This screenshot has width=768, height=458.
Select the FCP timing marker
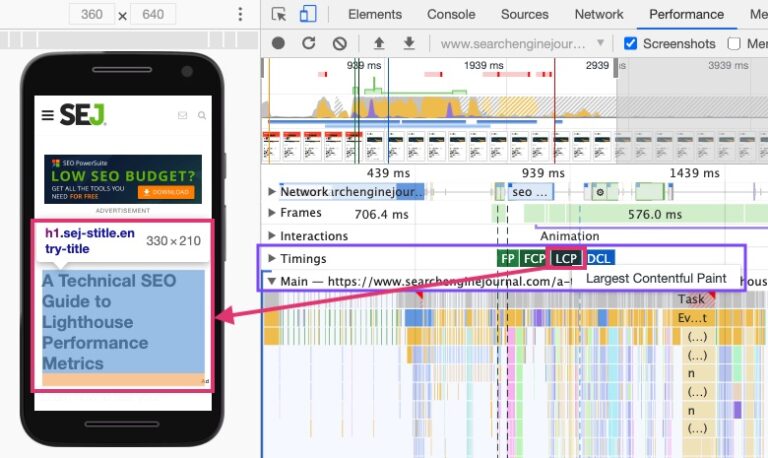point(534,259)
